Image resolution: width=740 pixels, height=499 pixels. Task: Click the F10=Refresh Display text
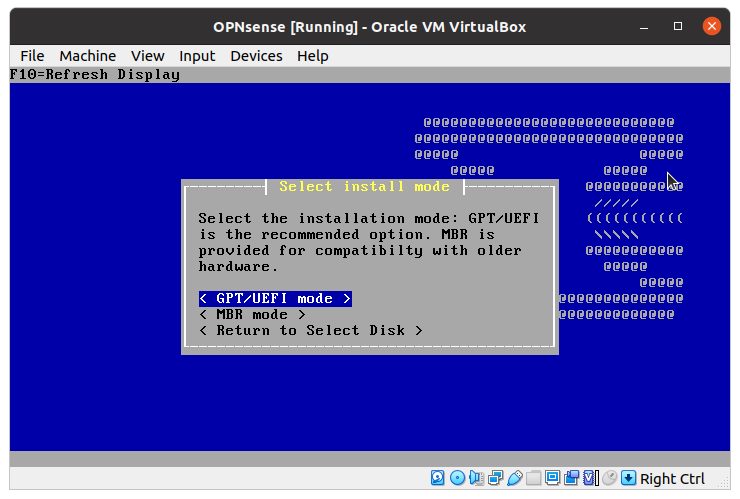(95, 75)
